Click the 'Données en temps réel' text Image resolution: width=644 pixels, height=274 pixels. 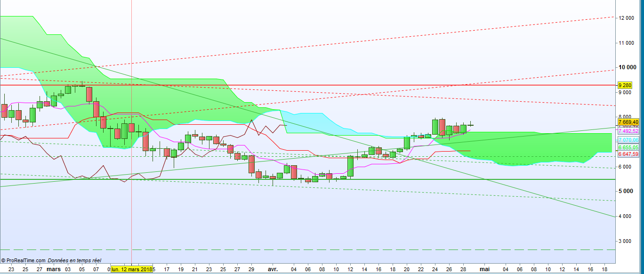(74, 260)
